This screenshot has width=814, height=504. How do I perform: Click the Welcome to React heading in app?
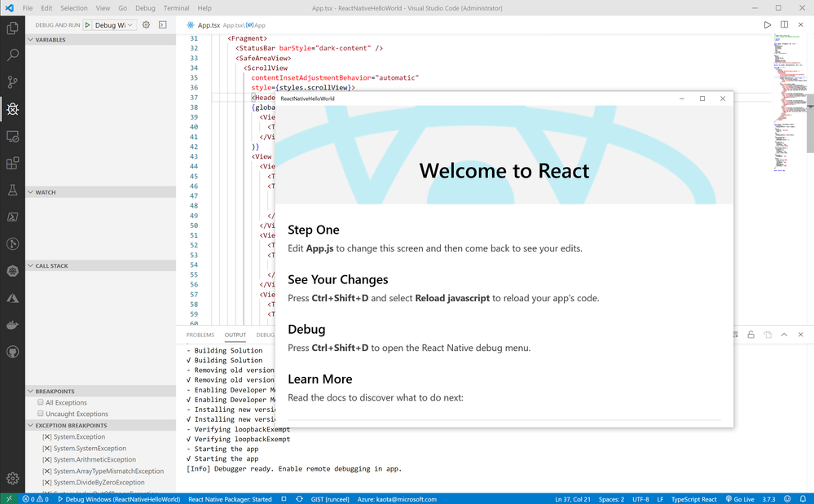tap(504, 171)
